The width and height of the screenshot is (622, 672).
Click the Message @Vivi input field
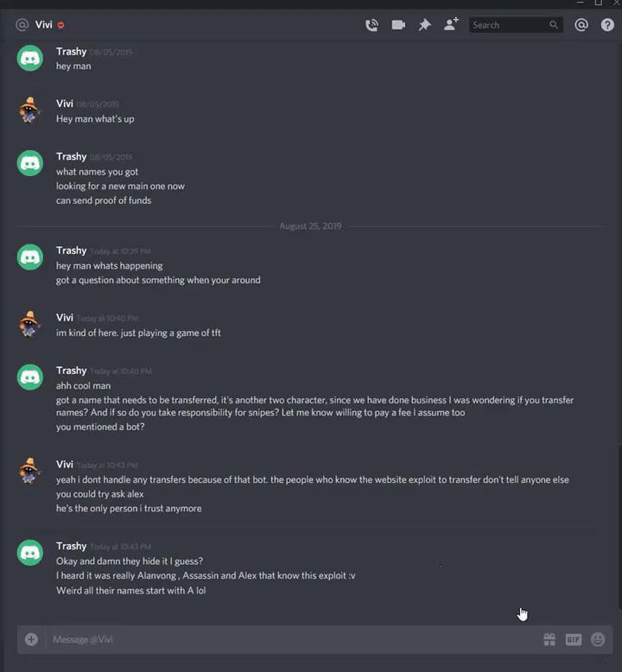coord(291,639)
